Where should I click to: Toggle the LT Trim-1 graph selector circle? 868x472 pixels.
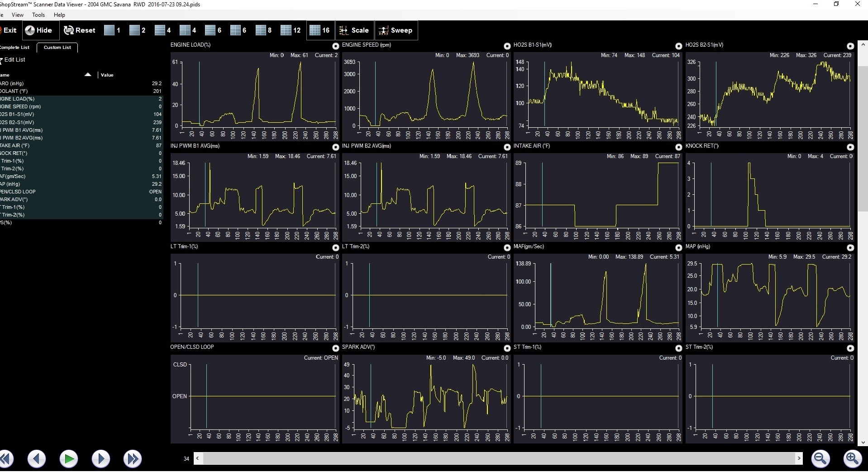(x=335, y=248)
